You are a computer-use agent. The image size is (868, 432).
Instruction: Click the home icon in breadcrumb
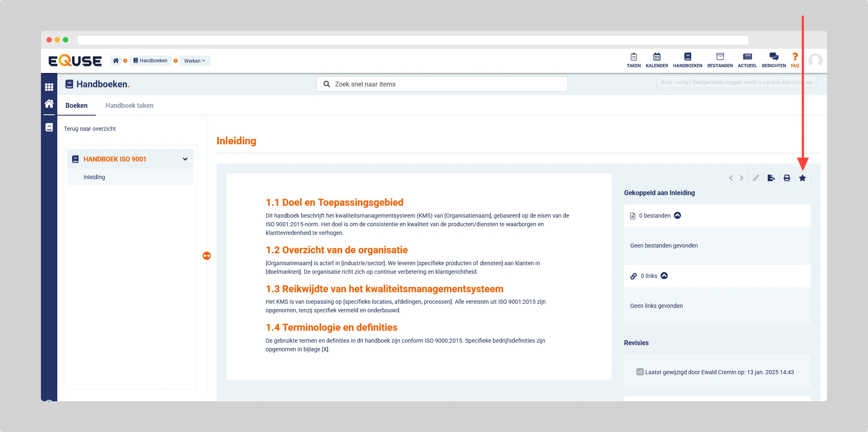point(116,61)
